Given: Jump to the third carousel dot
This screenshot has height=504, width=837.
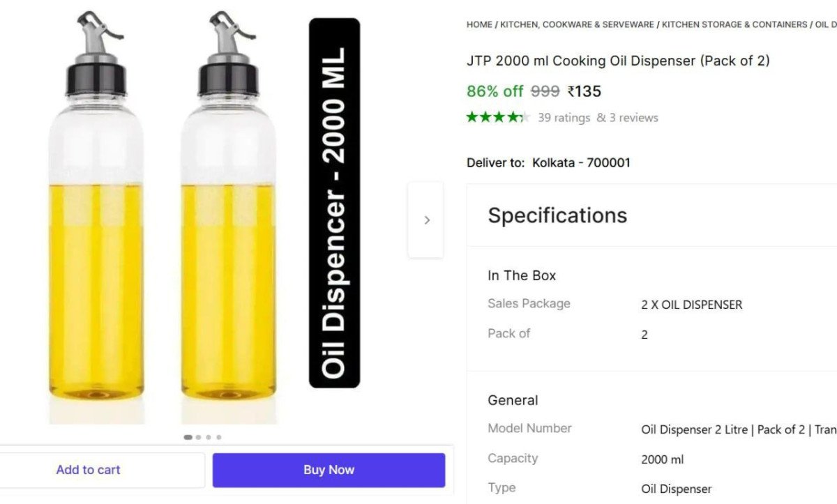Looking at the screenshot, I should pos(209,437).
